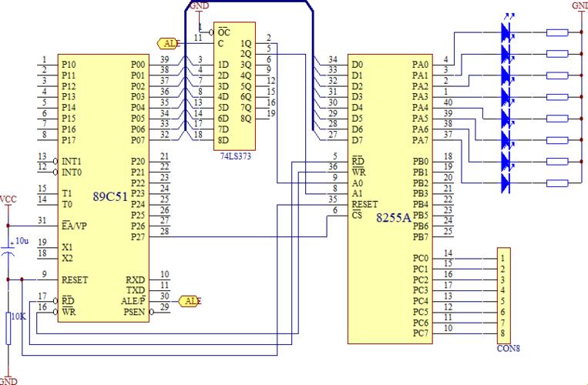Select the 8D input label on 74LS373
This screenshot has height=385, width=588.
[223, 140]
